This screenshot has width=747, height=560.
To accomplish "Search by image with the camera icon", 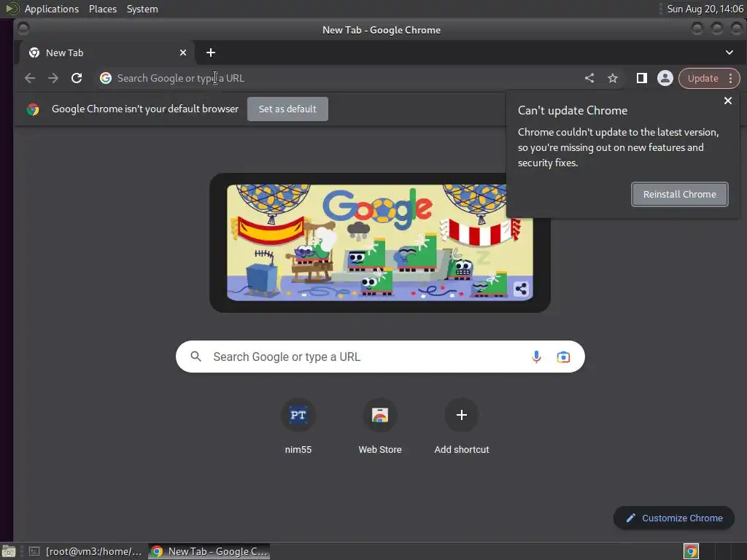I will [x=563, y=357].
